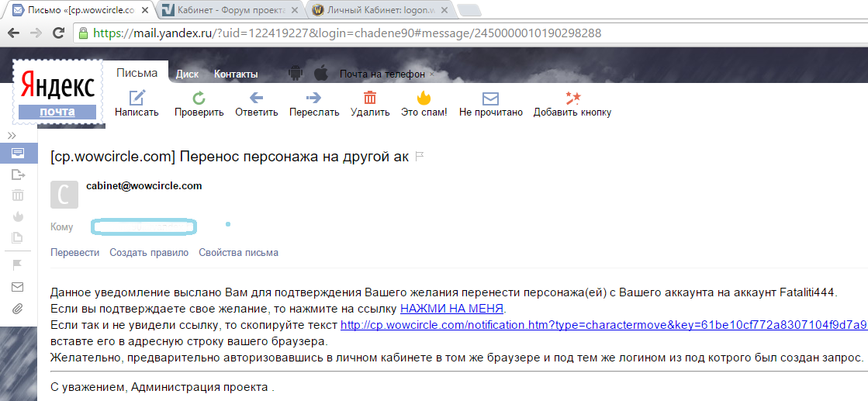Click the Удалить trash icon in toolbar
The image size is (868, 401).
pos(370,98)
